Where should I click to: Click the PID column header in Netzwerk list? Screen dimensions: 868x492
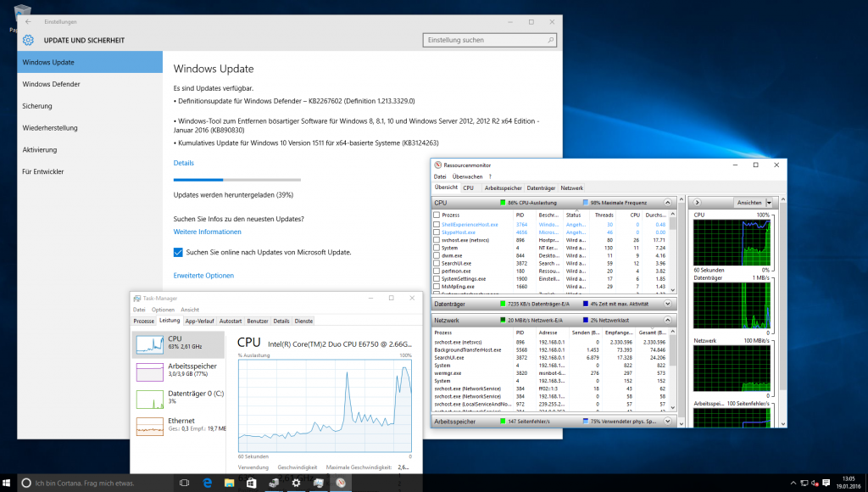520,333
